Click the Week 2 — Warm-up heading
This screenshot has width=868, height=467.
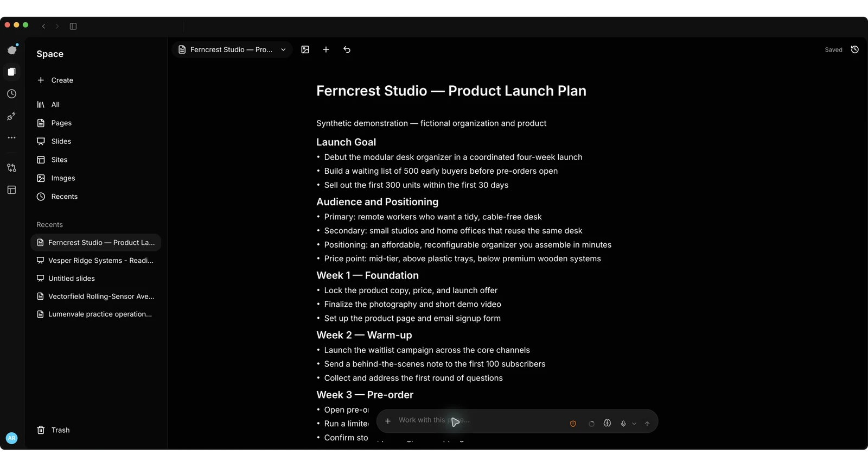tap(365, 336)
